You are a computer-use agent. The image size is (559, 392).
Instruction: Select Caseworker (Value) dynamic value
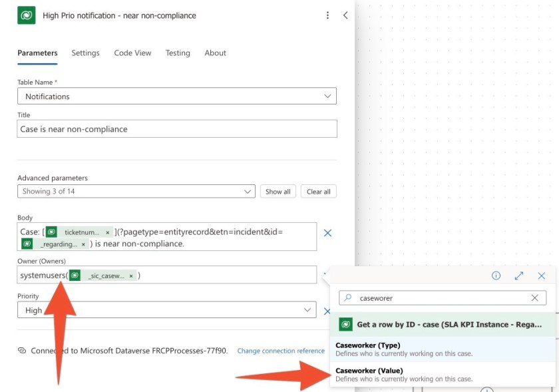click(443, 375)
